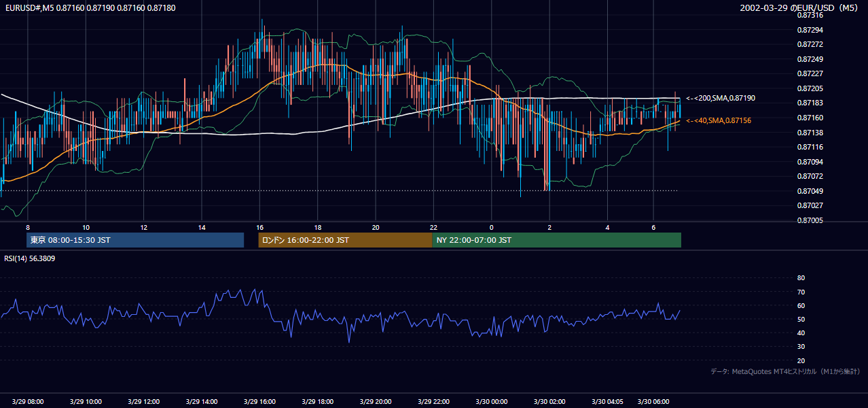This screenshot has width=868, height=408.
Task: Click hour tick 0 on chart axis
Action: coord(492,227)
